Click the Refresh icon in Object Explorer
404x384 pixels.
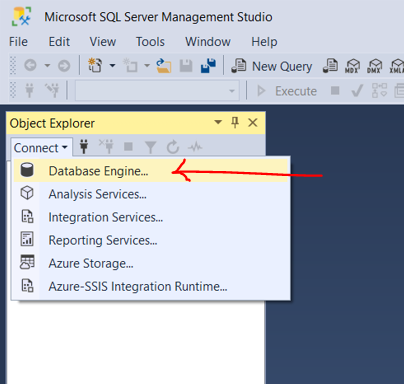coord(173,147)
